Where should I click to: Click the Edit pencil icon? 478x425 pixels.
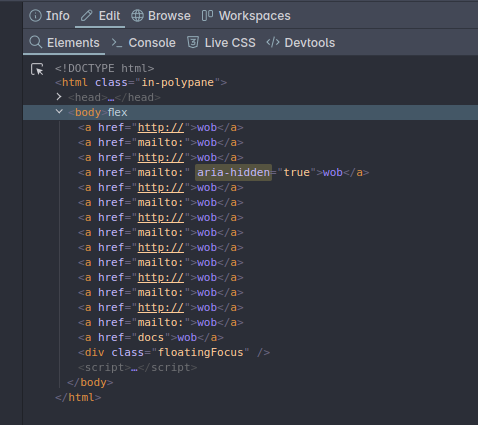click(86, 16)
